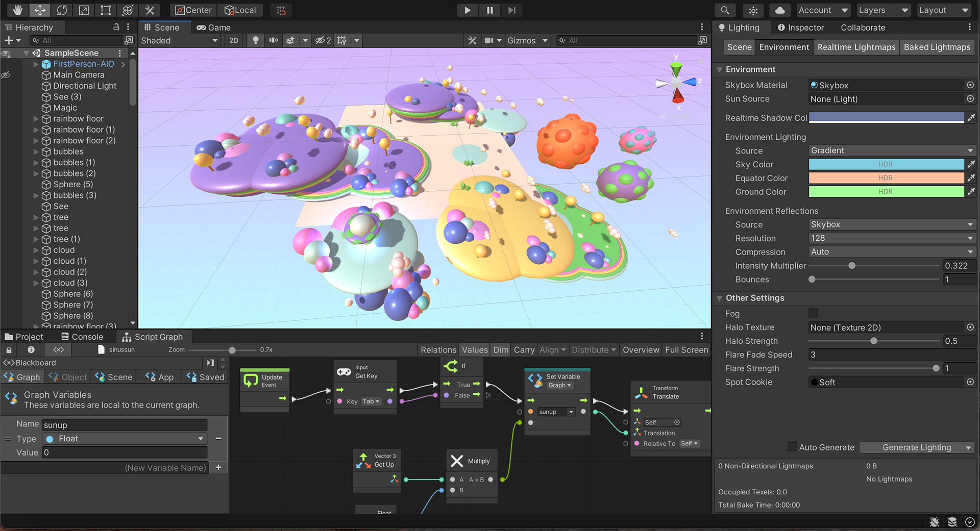The width and height of the screenshot is (980, 531).
Task: Open the Layers dropdown
Action: (884, 10)
